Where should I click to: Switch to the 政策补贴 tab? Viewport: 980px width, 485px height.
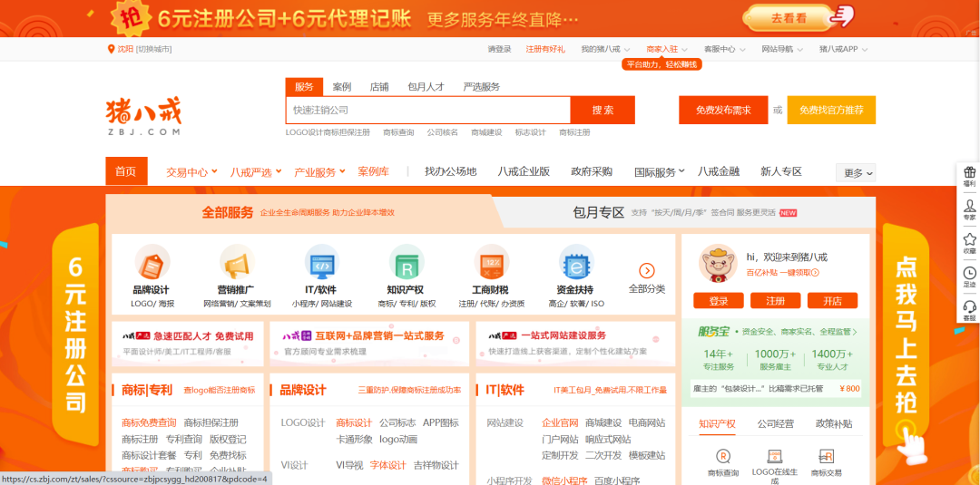pos(834,424)
